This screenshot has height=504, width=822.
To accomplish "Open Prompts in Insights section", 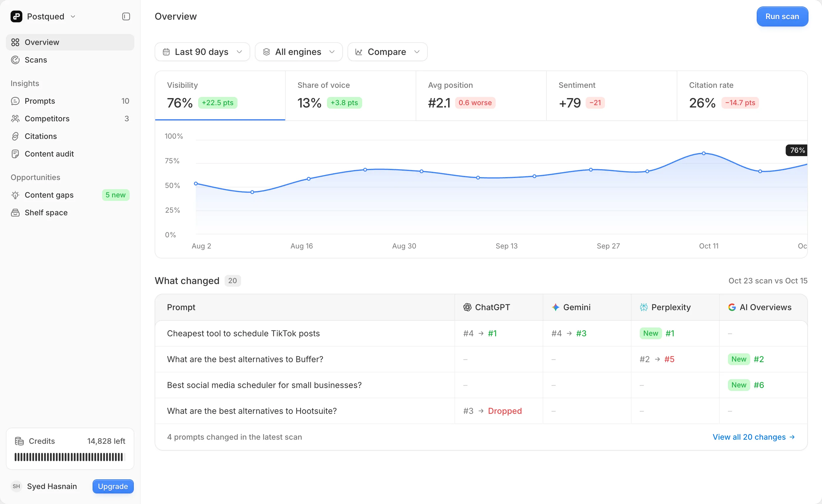I will pyautogui.click(x=70, y=101).
